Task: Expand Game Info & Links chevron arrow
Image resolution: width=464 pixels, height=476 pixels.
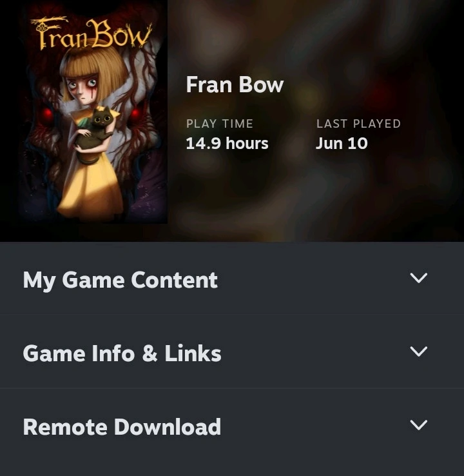Action: 418,352
